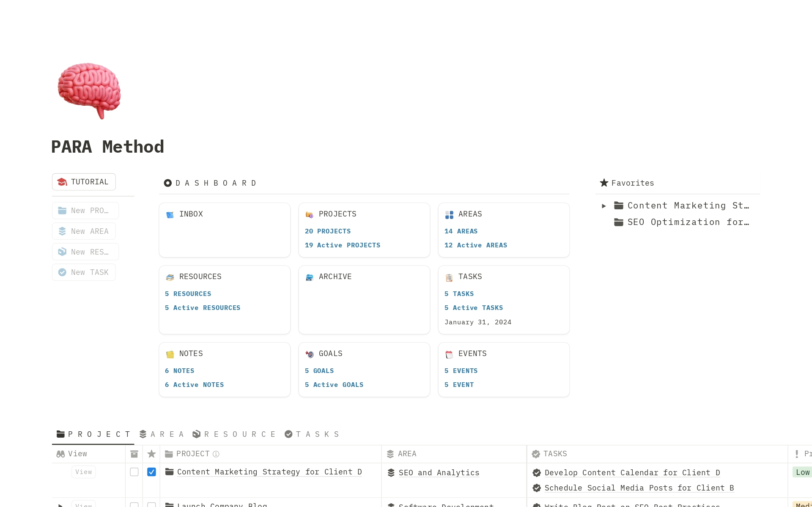Image resolution: width=812 pixels, height=507 pixels.
Task: Click the ARCHIVE icon in dashboard
Action: (310, 277)
